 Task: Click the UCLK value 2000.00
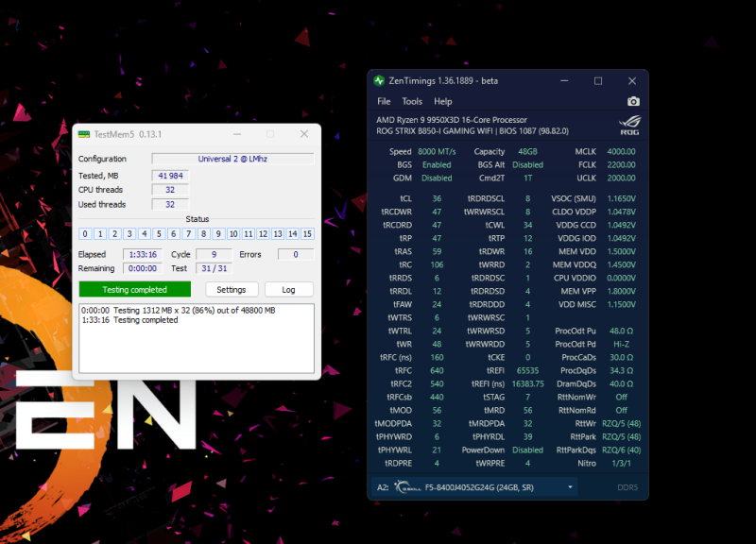(x=621, y=178)
